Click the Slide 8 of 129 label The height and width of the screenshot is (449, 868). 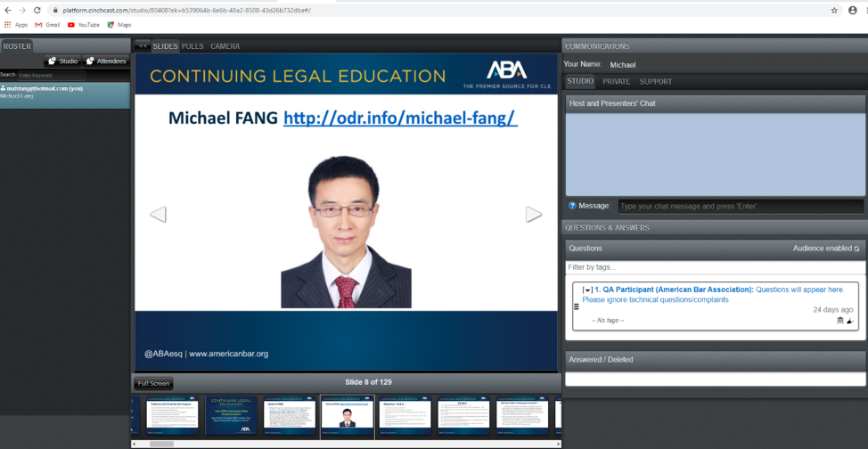(368, 382)
